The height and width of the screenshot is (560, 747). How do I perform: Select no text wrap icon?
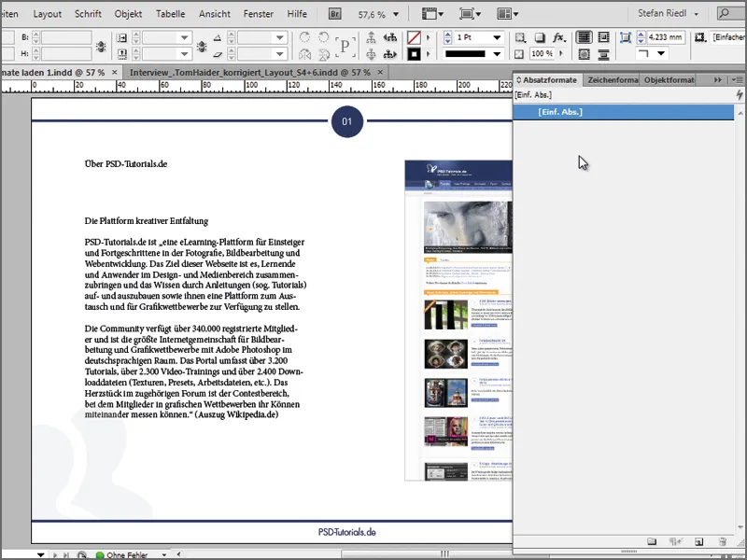[x=585, y=37]
